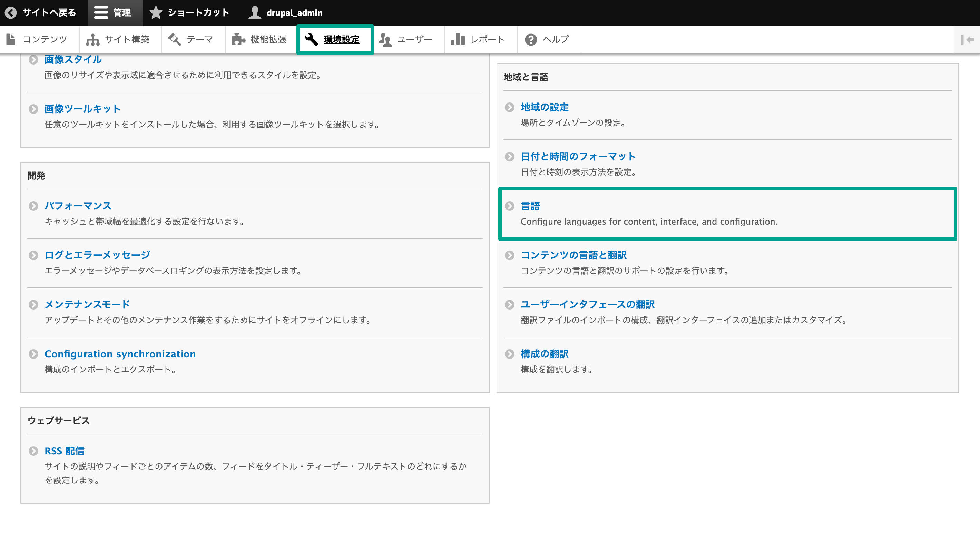Open the 画像ツールキット link
The width and height of the screenshot is (980, 539).
coord(82,109)
